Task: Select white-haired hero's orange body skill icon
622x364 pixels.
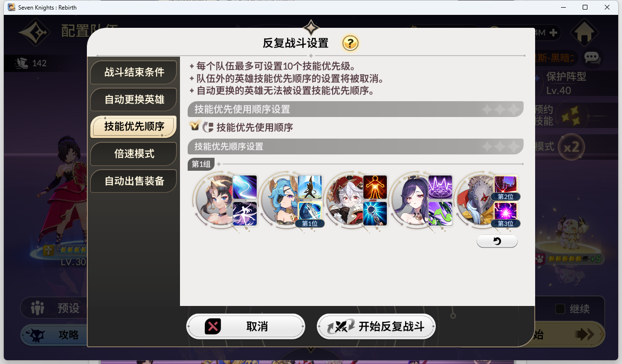Action: [x=375, y=187]
